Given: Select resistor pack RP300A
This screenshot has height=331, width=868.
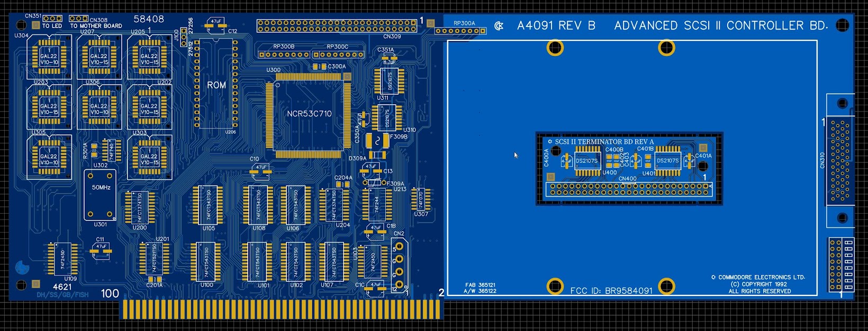Looking at the screenshot, I should (460, 31).
